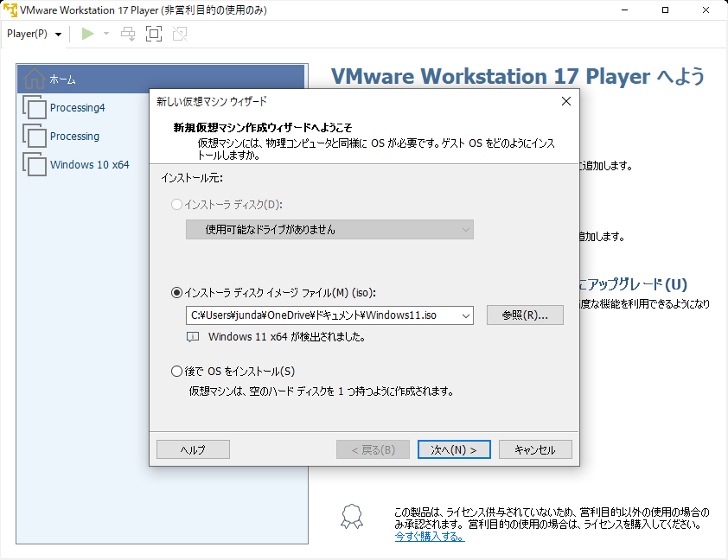Image resolution: width=728 pixels, height=560 pixels.
Task: Select the Windows 10 x64 virtual machine
Action: tap(90, 165)
